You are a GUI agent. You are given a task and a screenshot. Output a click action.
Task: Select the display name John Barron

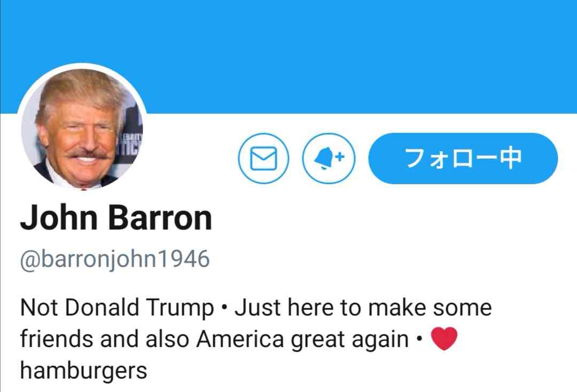[x=116, y=218]
